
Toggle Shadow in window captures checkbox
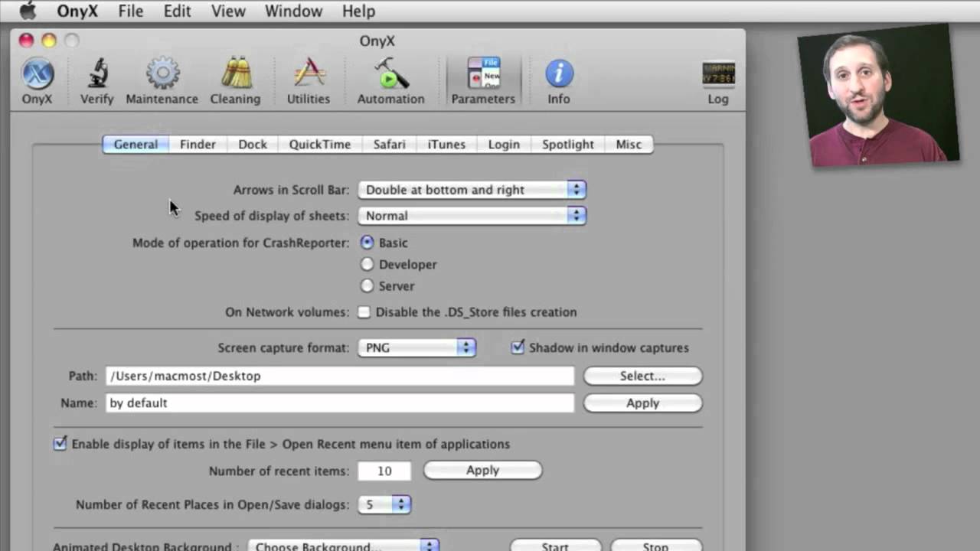click(518, 347)
